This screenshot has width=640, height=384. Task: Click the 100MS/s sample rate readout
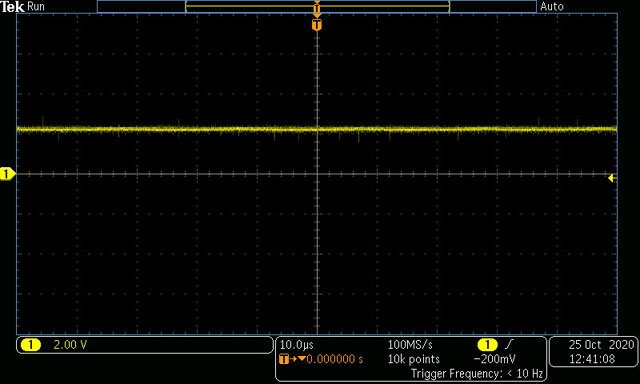pyautogui.click(x=410, y=345)
